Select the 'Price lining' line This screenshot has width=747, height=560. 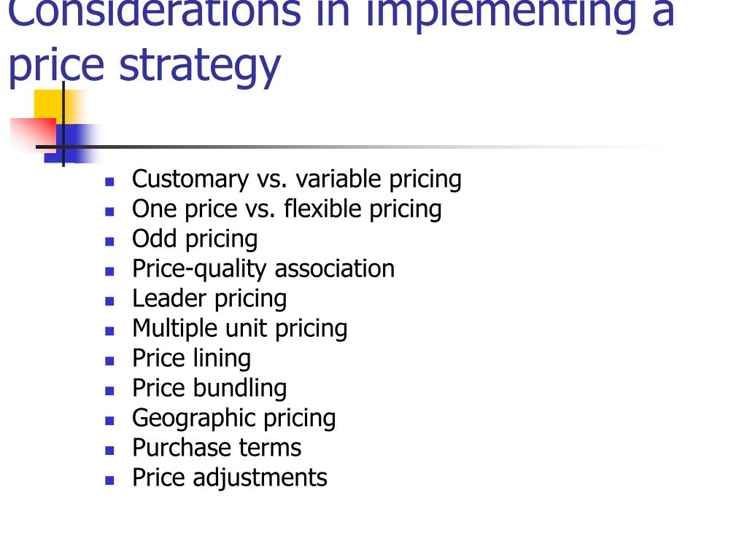192,359
